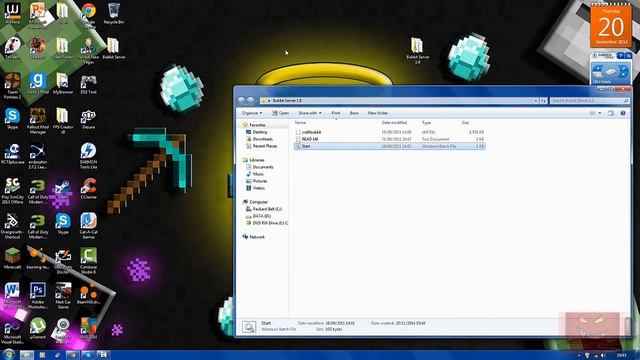640x360 pixels.
Task: Open Fallout Mod Manager shortcut
Action: 38,121
